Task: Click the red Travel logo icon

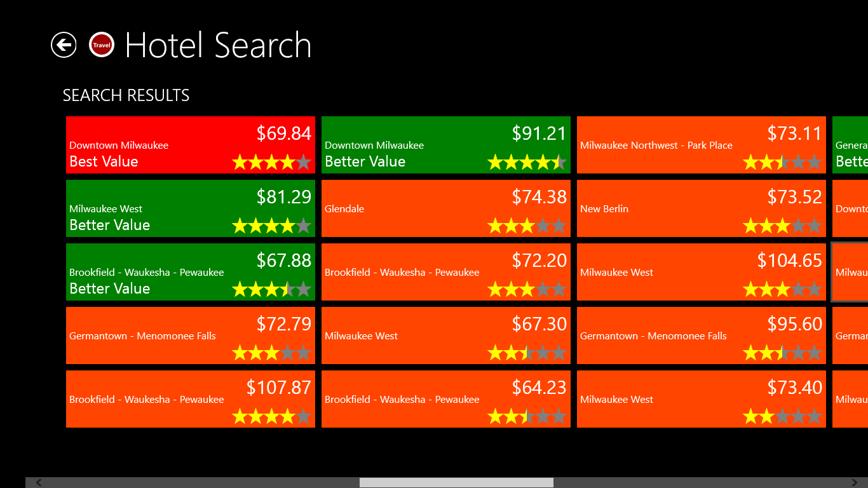Action: click(x=102, y=45)
